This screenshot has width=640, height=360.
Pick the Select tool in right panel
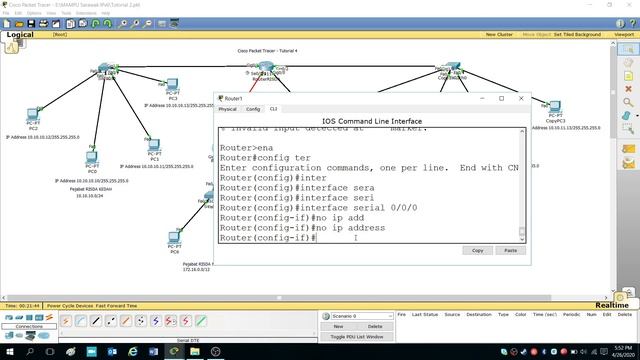pos(628,49)
